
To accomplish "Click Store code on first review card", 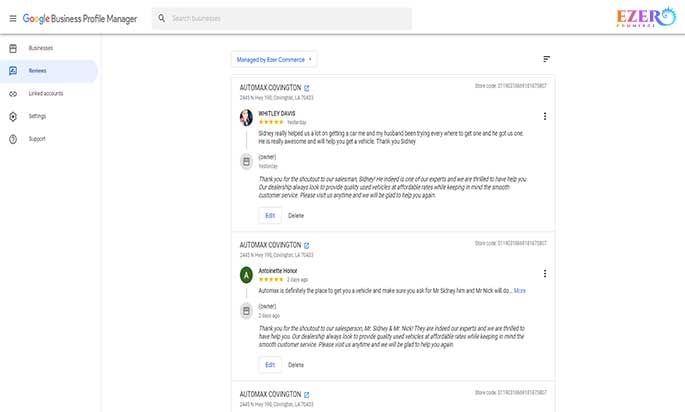I will [511, 86].
